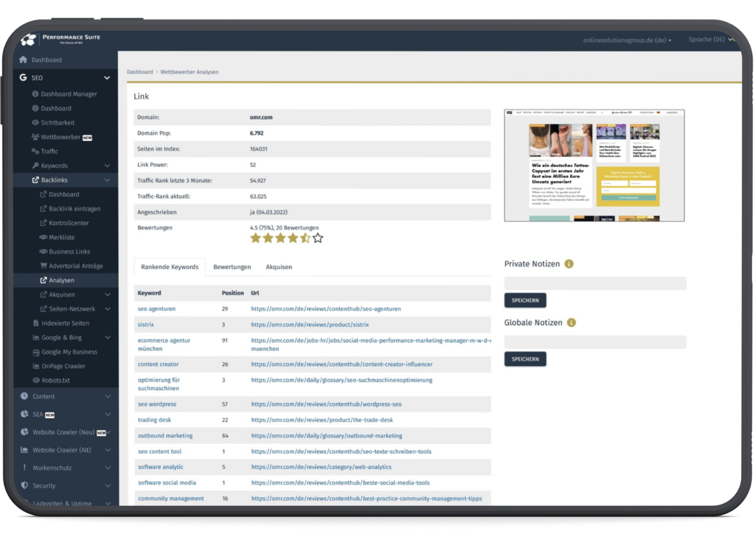Open the outbound-marketing glossary URL
756x546 pixels.
click(327, 435)
